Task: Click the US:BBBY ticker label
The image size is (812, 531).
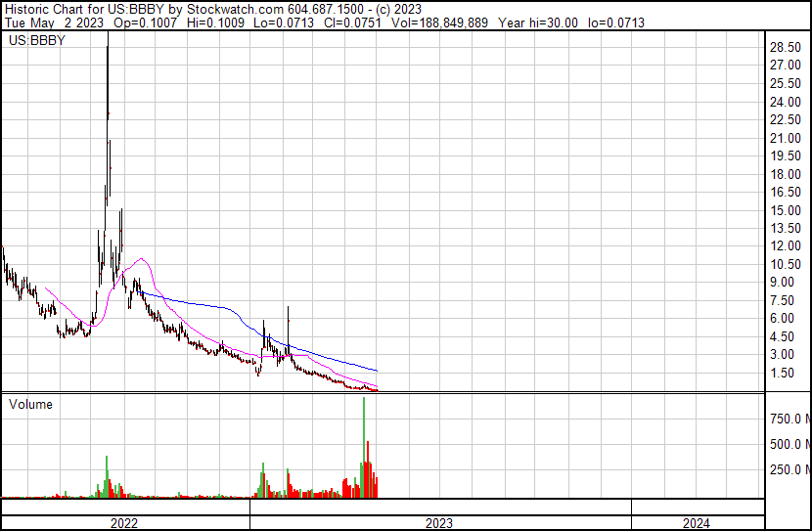Action: click(37, 40)
